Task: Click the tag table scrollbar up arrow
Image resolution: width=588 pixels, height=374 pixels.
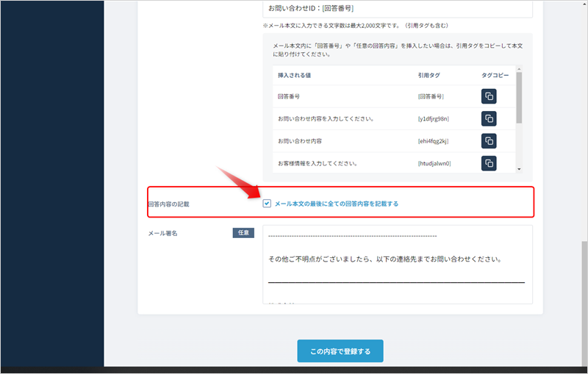Action: [x=519, y=68]
